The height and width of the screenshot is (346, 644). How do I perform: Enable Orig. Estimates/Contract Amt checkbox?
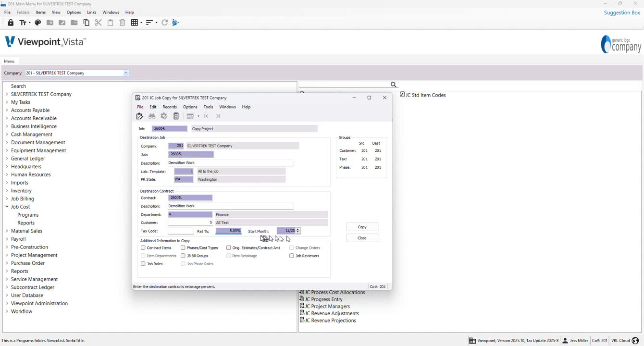pos(229,248)
